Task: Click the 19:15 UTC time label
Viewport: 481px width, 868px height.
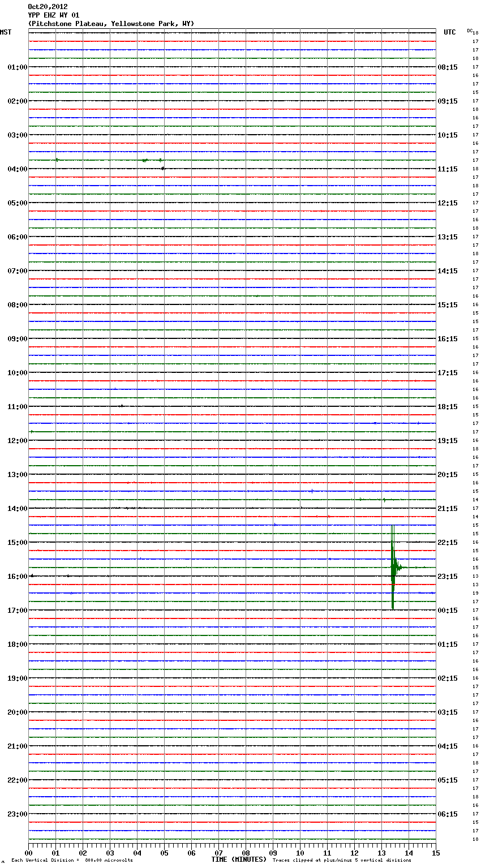Action: (x=448, y=441)
